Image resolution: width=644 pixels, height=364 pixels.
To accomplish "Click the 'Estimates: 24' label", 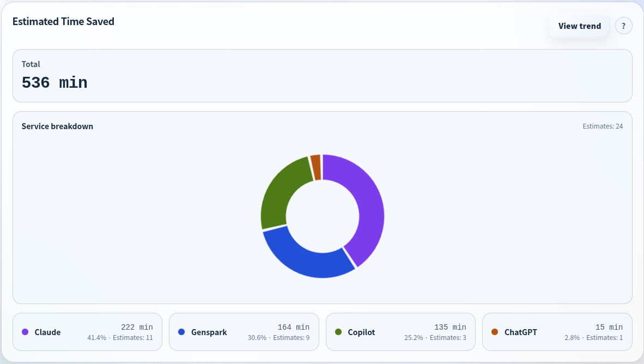I will 603,126.
